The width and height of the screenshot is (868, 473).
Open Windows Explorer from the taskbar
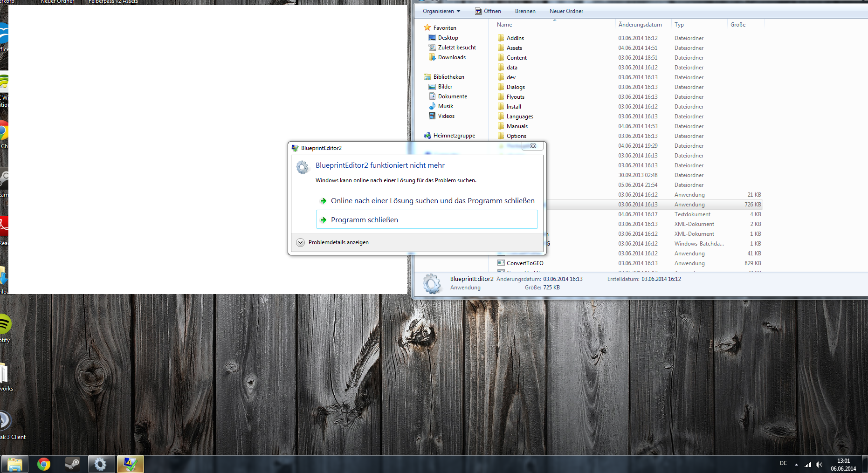tap(15, 464)
